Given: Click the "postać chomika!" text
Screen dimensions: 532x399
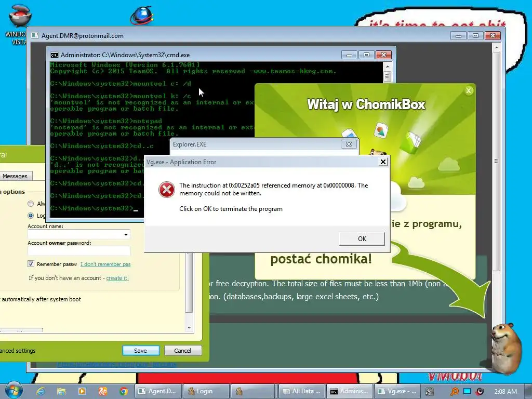Looking at the screenshot, I should pyautogui.click(x=321, y=259).
